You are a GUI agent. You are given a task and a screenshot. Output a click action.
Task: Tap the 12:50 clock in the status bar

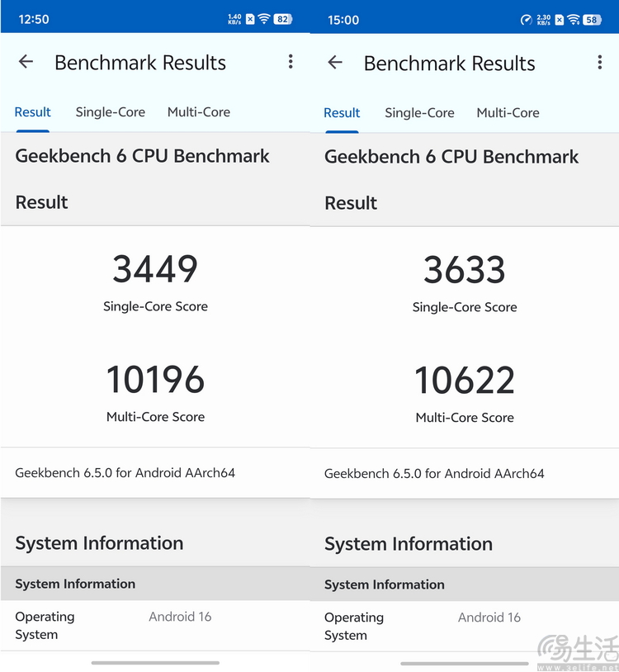pyautogui.click(x=34, y=19)
